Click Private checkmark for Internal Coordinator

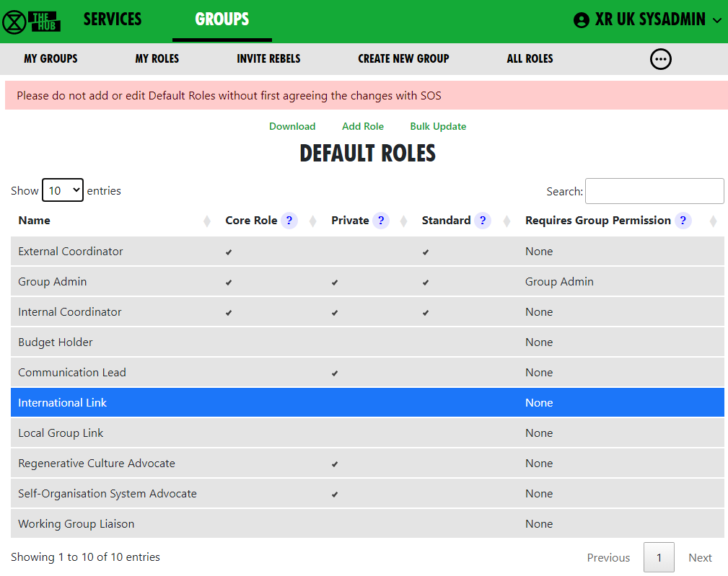pyautogui.click(x=335, y=313)
